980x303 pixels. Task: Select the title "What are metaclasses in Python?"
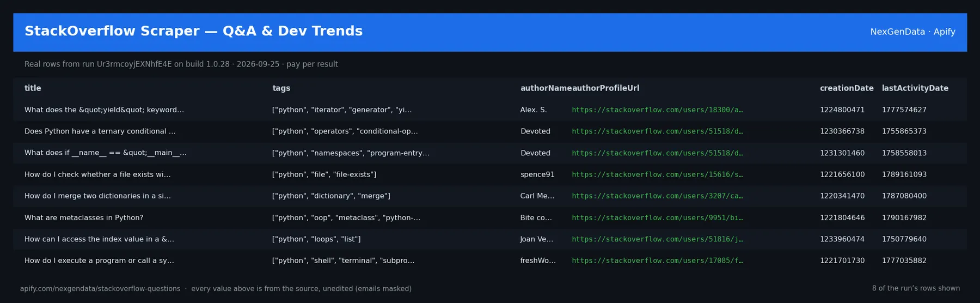(x=84, y=217)
